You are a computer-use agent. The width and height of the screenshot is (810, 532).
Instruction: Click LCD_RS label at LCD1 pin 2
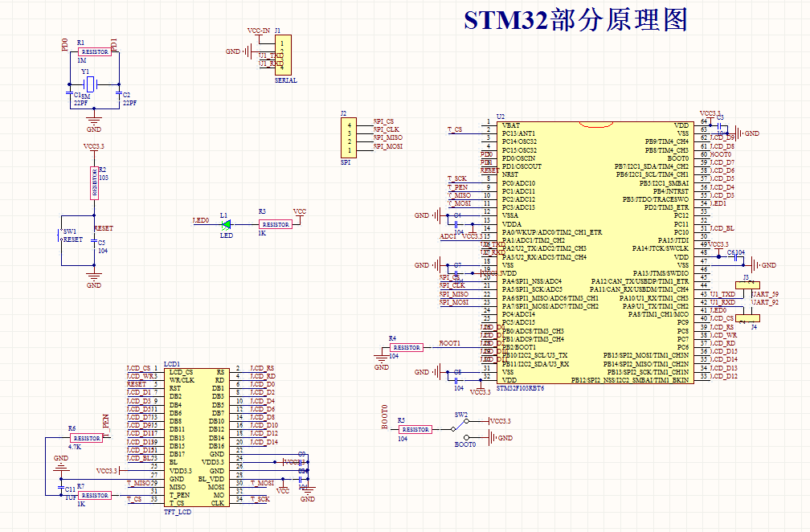[263, 368]
